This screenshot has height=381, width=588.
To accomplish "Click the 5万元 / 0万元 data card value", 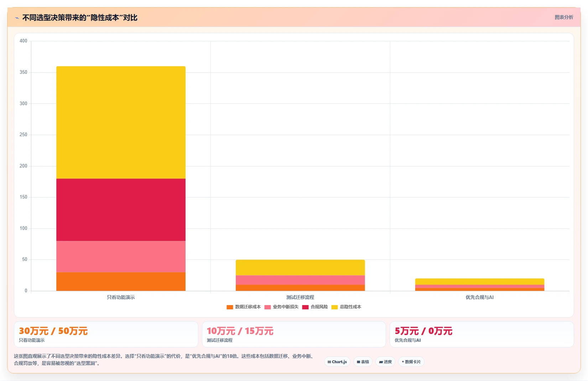I will 423,331.
